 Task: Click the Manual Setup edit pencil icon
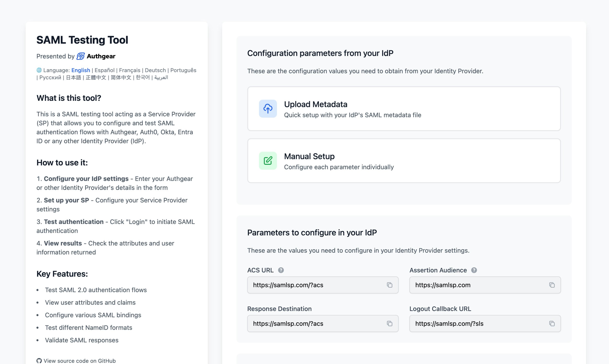268,161
